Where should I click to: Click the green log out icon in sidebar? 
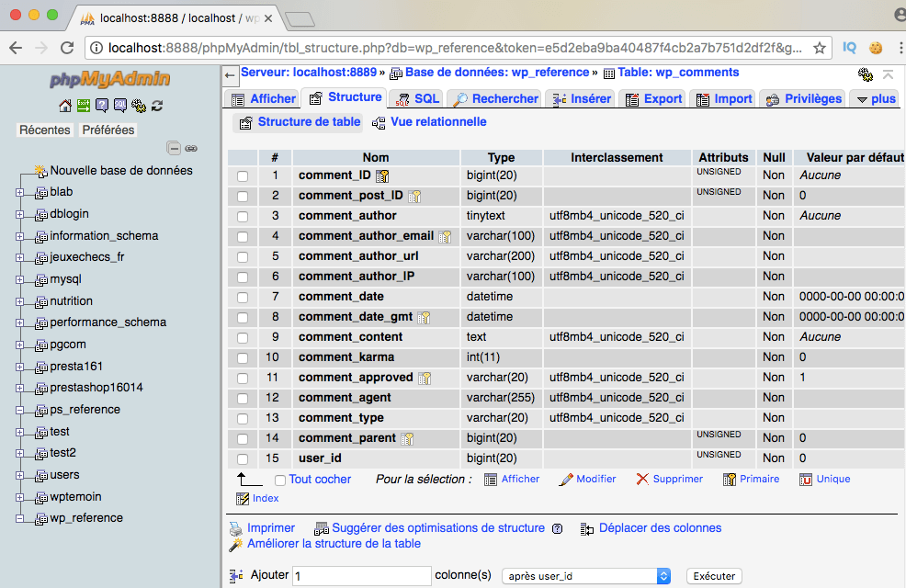tap(84, 105)
